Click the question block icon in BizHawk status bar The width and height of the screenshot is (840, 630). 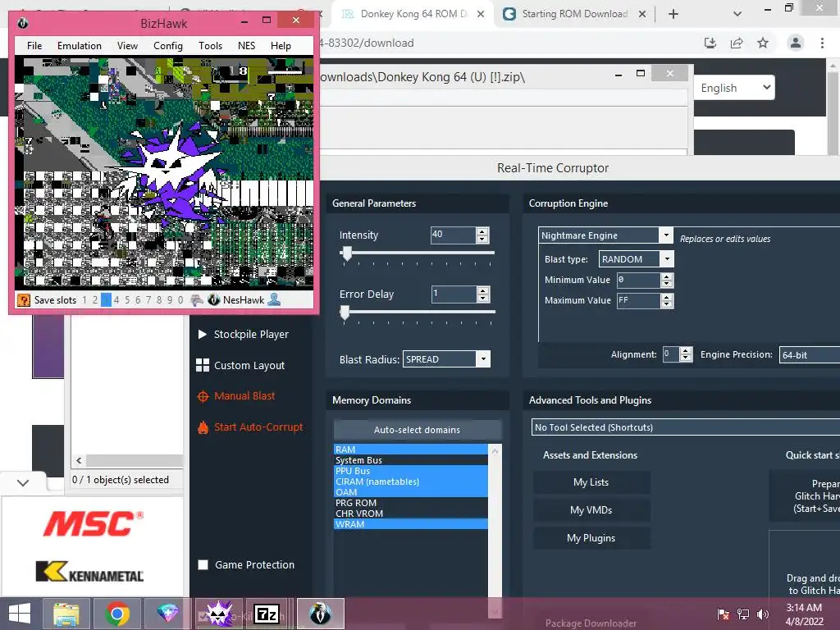click(x=24, y=300)
